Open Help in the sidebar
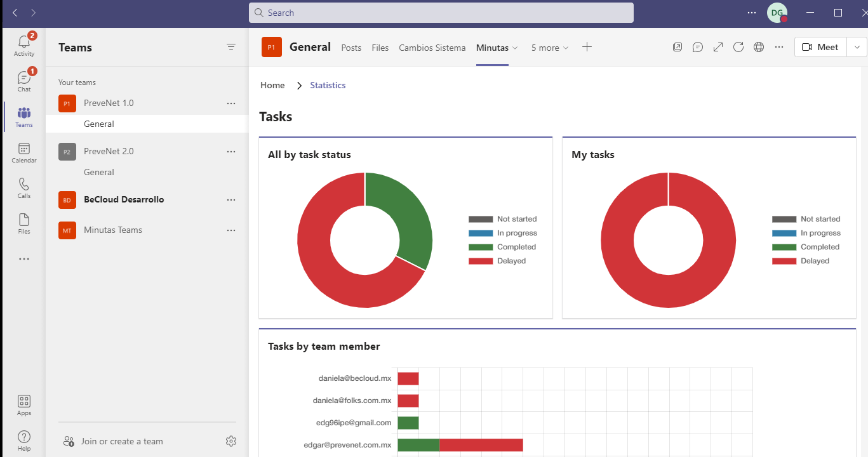 pyautogui.click(x=24, y=440)
